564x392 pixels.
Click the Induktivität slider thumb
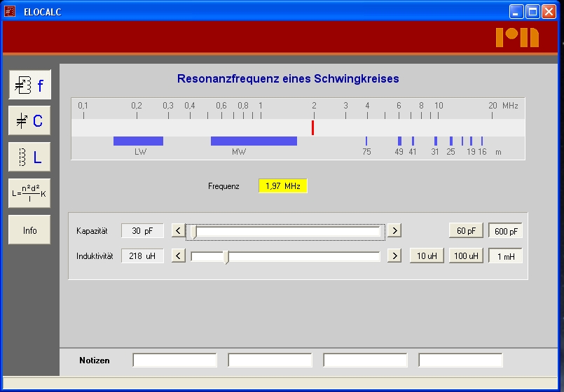226,257
